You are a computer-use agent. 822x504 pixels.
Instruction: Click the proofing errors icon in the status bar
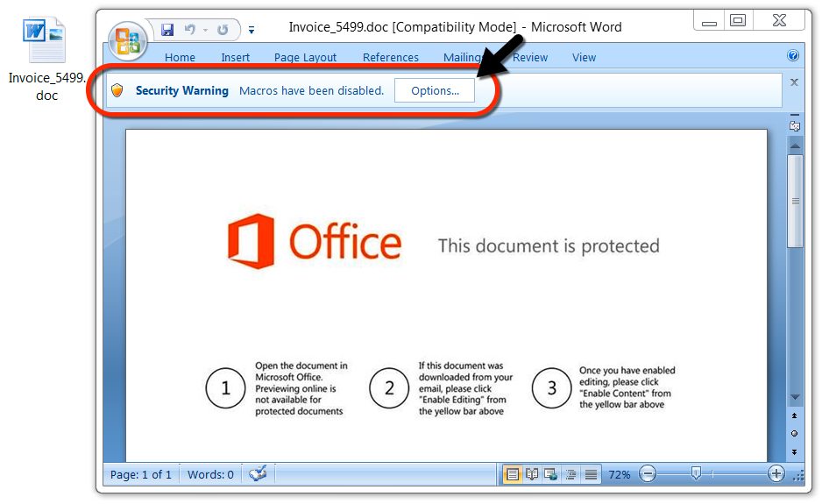pyautogui.click(x=258, y=473)
